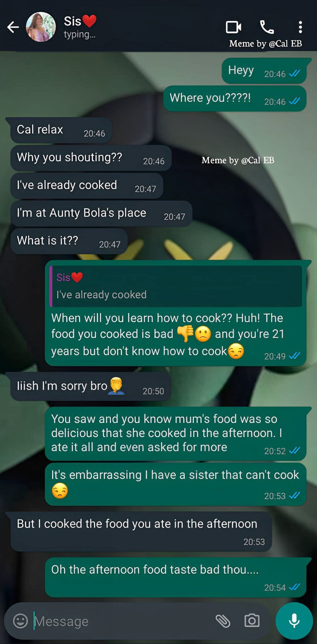317x644 pixels.
Task: Tap the "I'm at Aunty Bola's place" message
Action: coord(101,214)
